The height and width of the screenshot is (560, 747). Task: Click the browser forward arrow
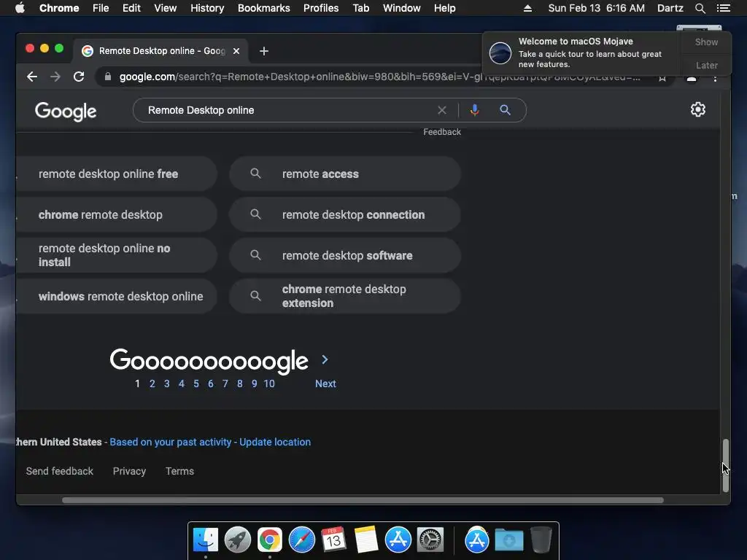[55, 77]
